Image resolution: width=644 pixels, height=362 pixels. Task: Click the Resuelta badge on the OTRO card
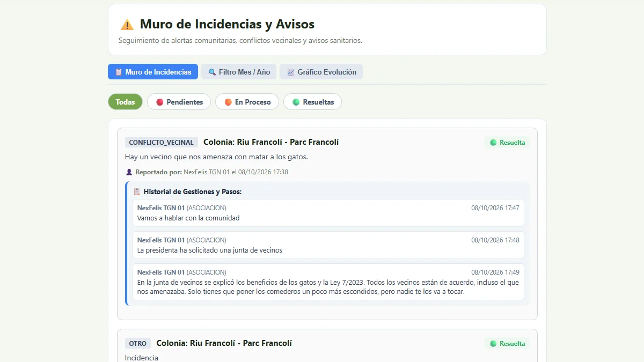pos(507,344)
